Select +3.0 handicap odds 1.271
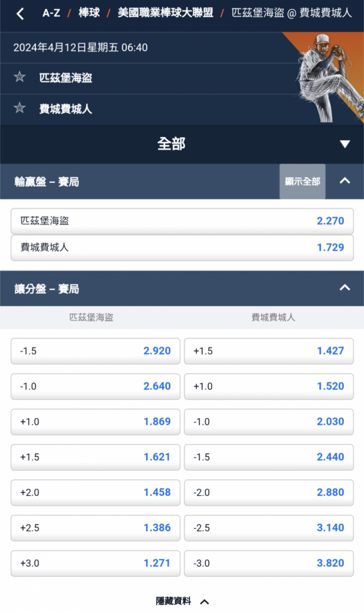364x612 pixels. 95,563
